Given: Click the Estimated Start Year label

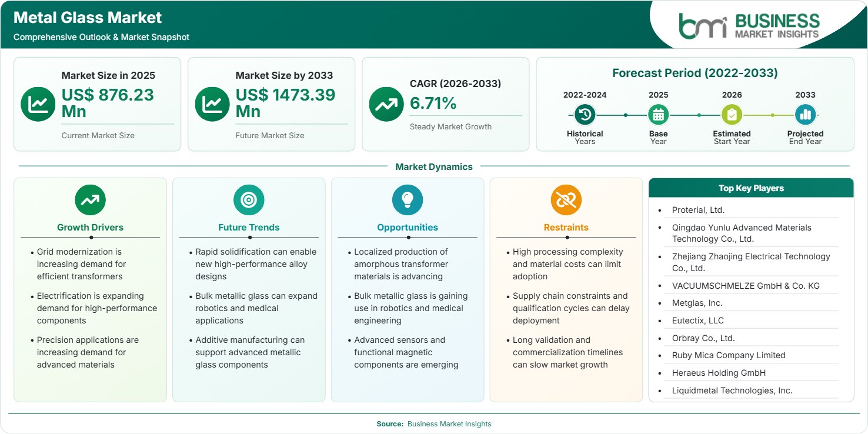Looking at the screenshot, I should click(x=732, y=138).
